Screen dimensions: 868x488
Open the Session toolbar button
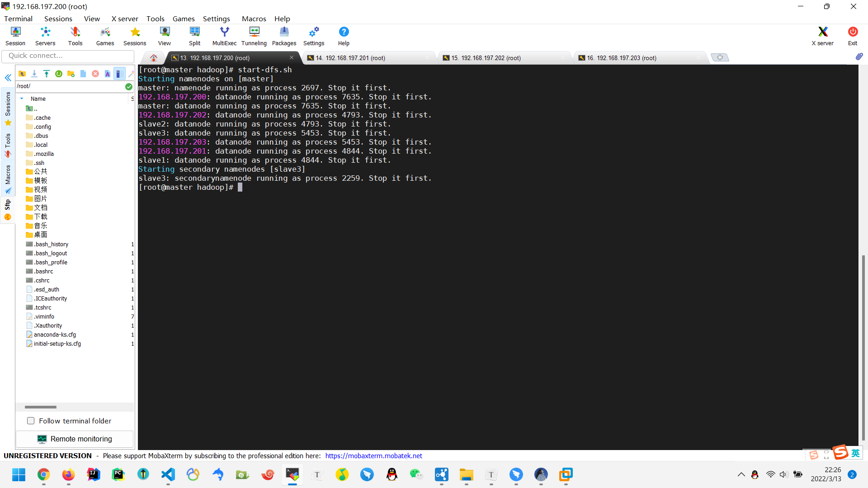15,36
